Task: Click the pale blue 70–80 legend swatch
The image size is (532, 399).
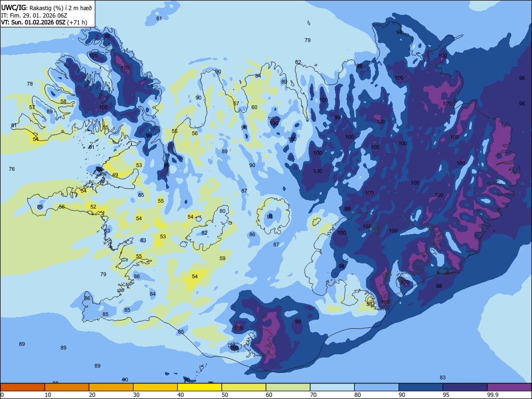Action: click(x=332, y=387)
